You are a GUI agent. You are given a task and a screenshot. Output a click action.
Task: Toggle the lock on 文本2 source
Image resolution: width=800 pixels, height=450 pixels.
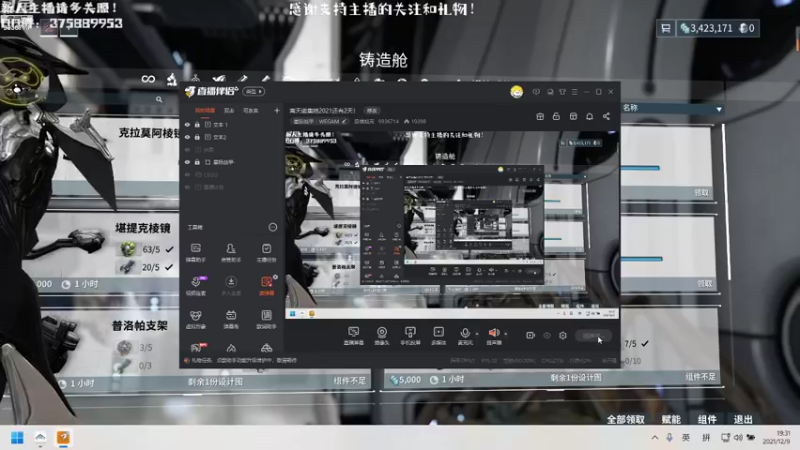[x=197, y=137]
